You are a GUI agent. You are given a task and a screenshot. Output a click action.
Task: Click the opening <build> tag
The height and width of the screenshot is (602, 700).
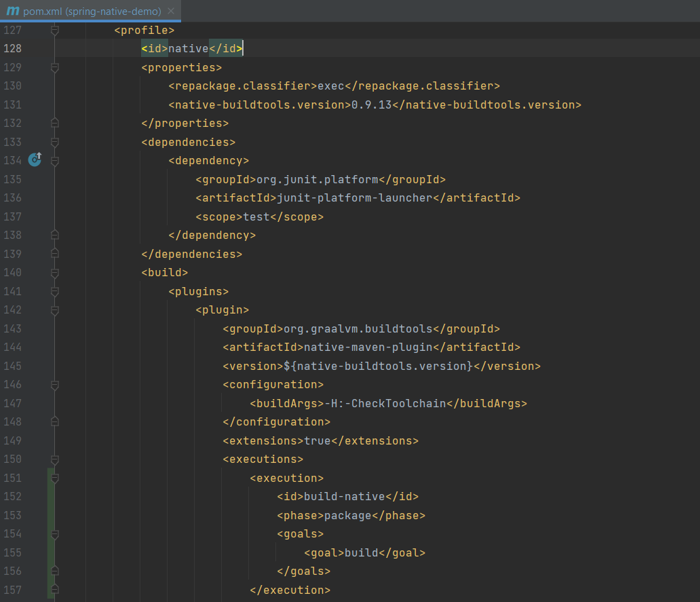pos(165,273)
